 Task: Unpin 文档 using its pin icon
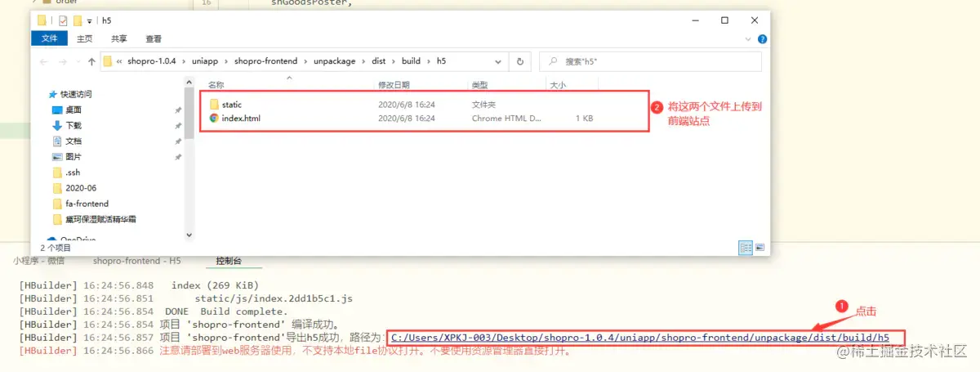[178, 141]
